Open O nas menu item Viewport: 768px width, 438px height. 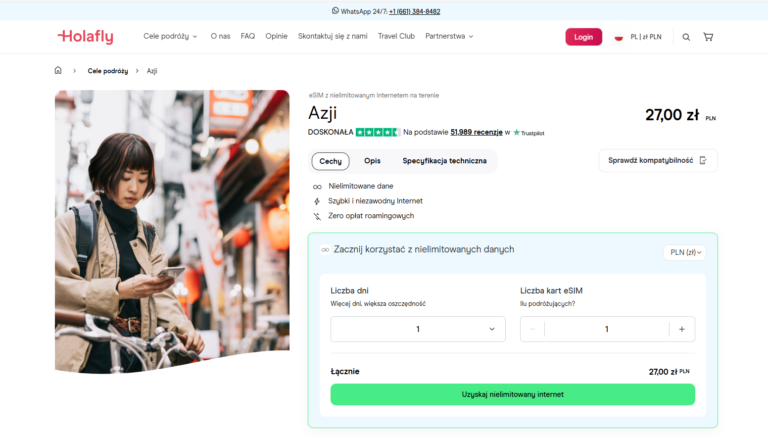click(x=220, y=36)
